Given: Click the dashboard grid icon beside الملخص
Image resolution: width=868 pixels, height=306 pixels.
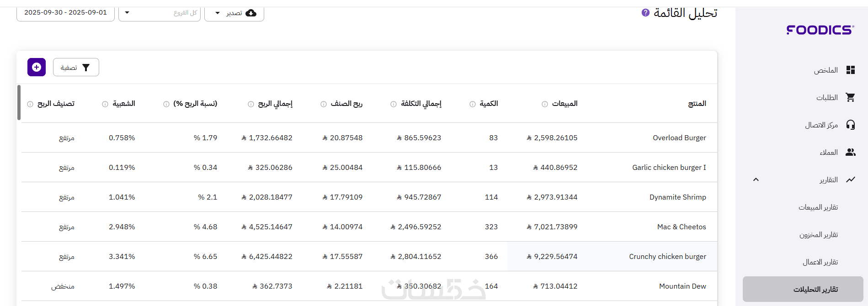Looking at the screenshot, I should [850, 70].
